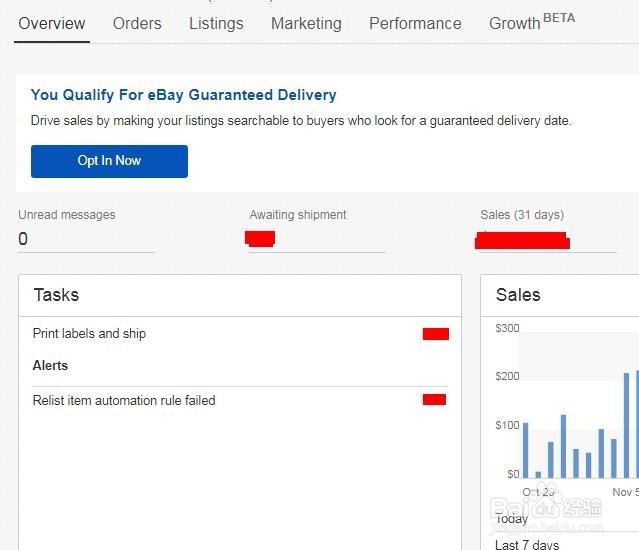Open the eBay Guaranteed Delivery heading link
The width and height of the screenshot is (639, 550).
coord(183,95)
